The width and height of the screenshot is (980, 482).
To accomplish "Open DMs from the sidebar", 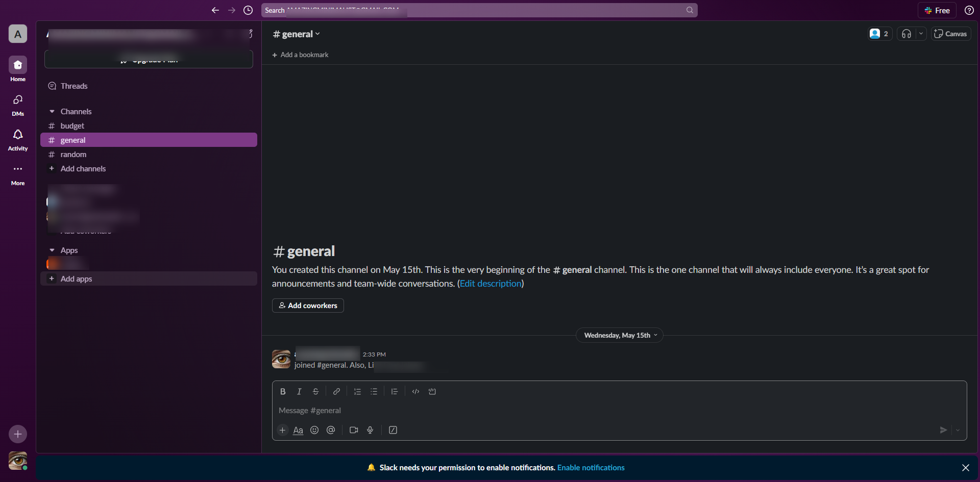I will (18, 105).
